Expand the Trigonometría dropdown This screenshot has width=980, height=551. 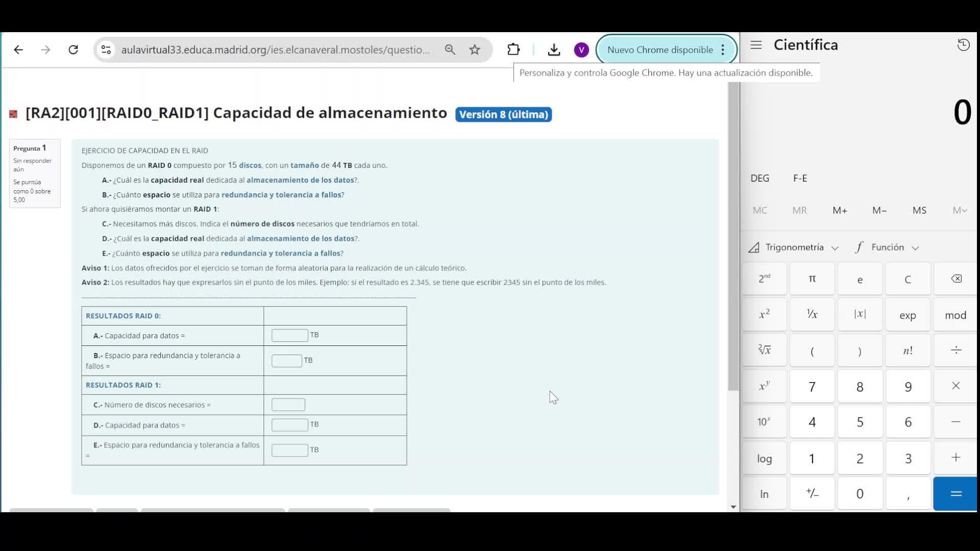point(794,247)
